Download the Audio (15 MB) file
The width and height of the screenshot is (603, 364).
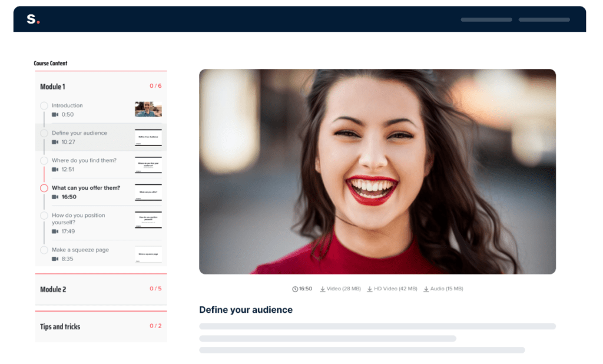point(443,289)
